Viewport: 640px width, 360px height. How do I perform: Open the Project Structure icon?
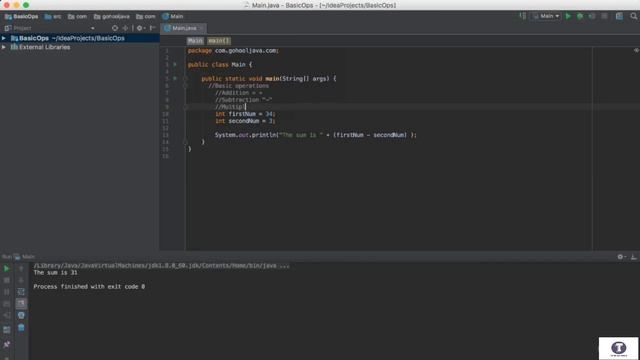[619, 16]
